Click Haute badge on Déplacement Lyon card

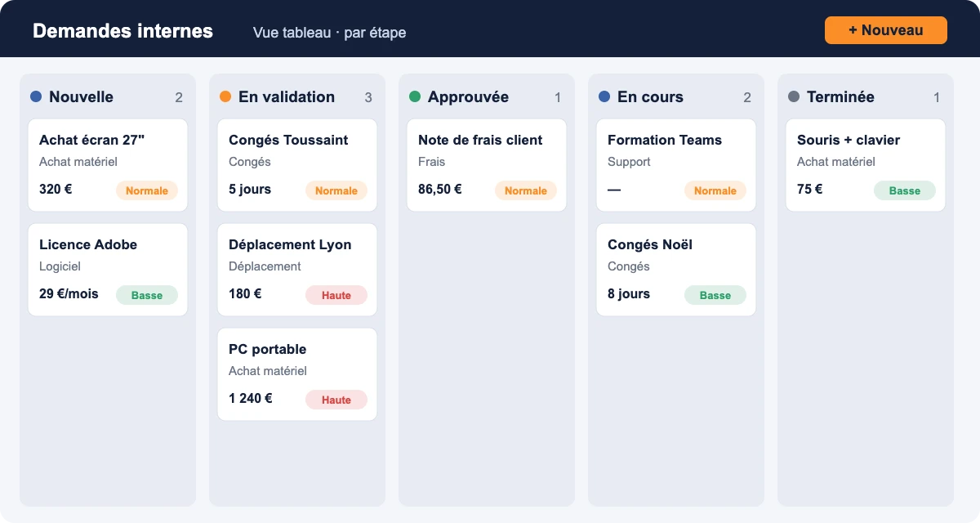pyautogui.click(x=336, y=295)
